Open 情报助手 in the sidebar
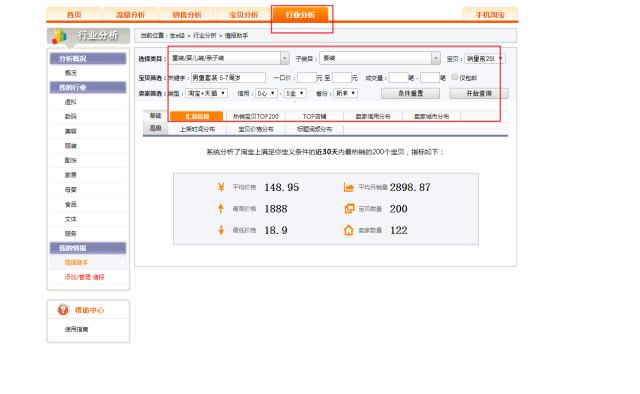 coord(76,263)
